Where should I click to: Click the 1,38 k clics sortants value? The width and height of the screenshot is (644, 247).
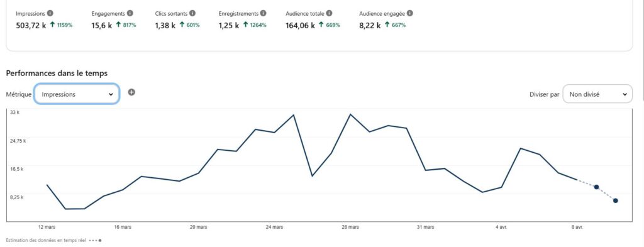coord(165,25)
